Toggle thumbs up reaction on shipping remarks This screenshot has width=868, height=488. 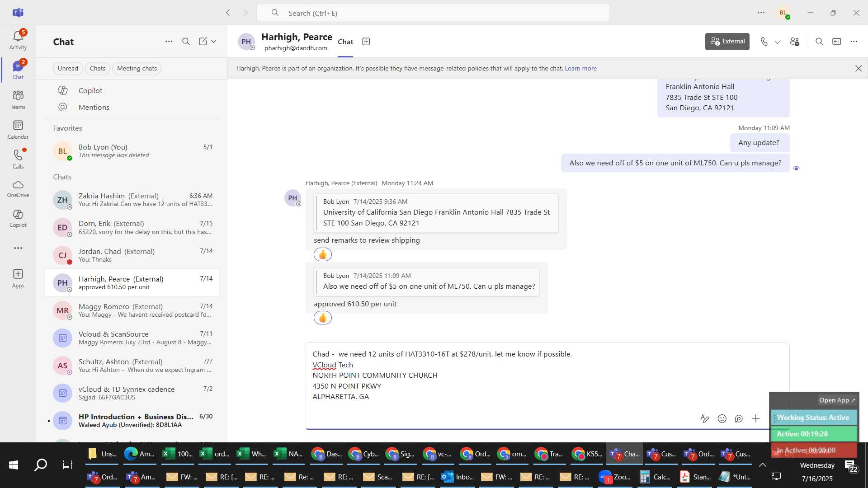click(323, 255)
